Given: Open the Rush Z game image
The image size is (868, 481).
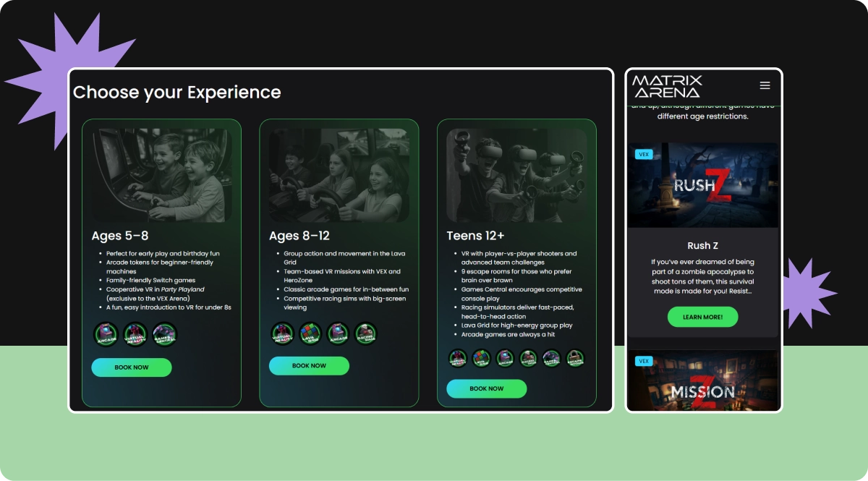Looking at the screenshot, I should click(x=703, y=185).
